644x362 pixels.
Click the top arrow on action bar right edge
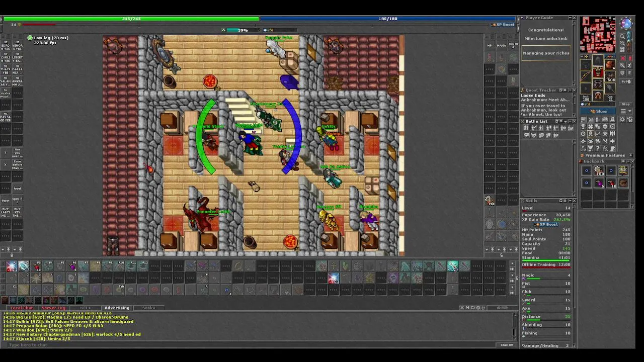[x=512, y=263]
